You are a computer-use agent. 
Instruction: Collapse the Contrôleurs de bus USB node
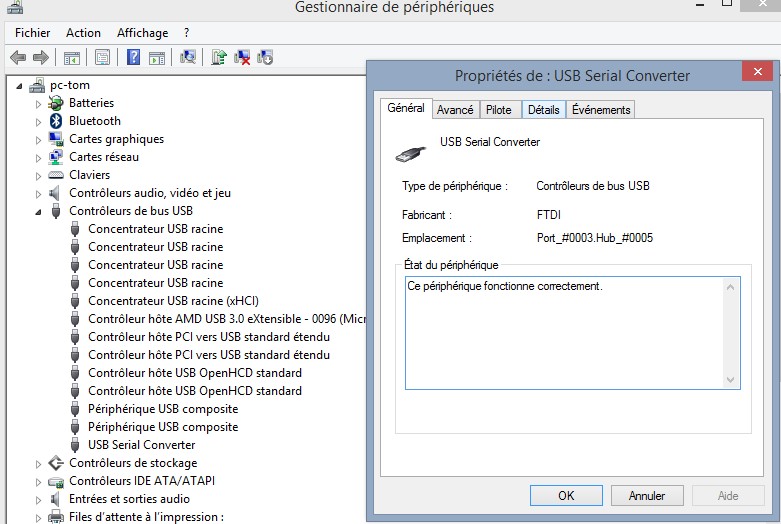39,212
